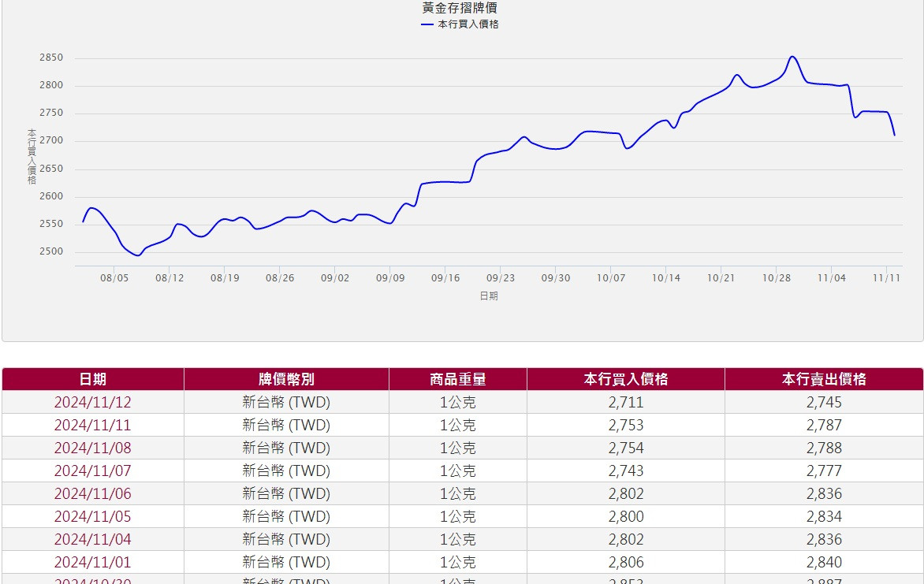
Task: Click the 2,711 buy price cell
Action: (626, 403)
